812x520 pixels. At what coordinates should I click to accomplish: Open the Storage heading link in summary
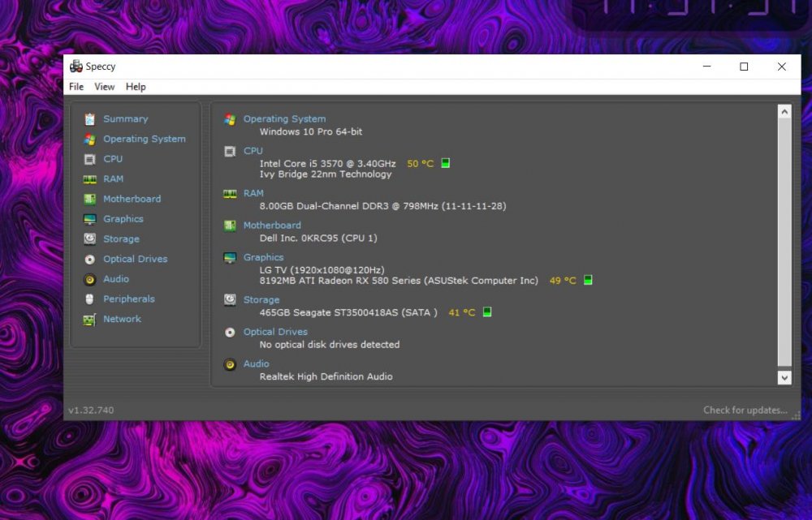[x=261, y=300]
